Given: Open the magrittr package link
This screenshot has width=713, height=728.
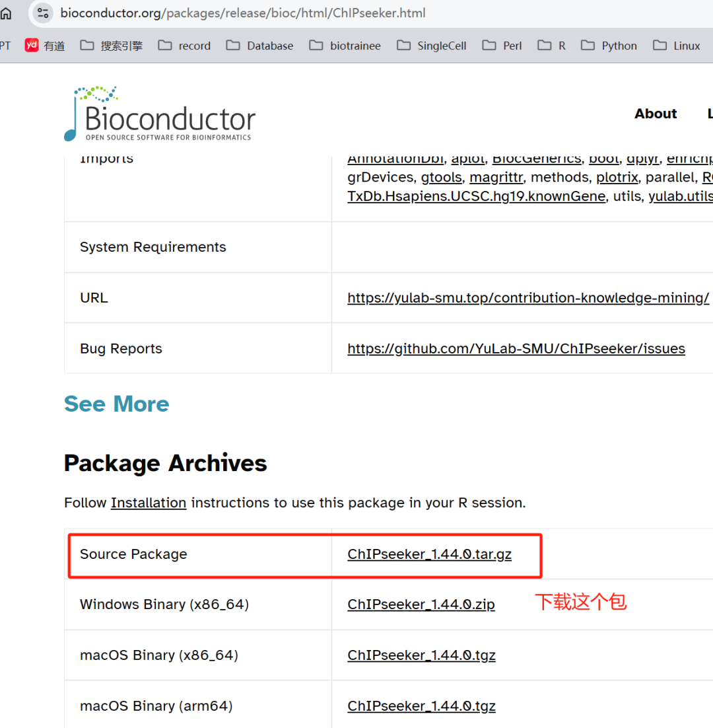Looking at the screenshot, I should click(496, 177).
